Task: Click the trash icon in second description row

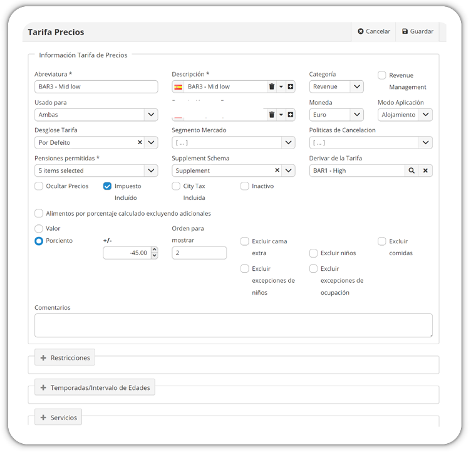Action: pyautogui.click(x=272, y=115)
